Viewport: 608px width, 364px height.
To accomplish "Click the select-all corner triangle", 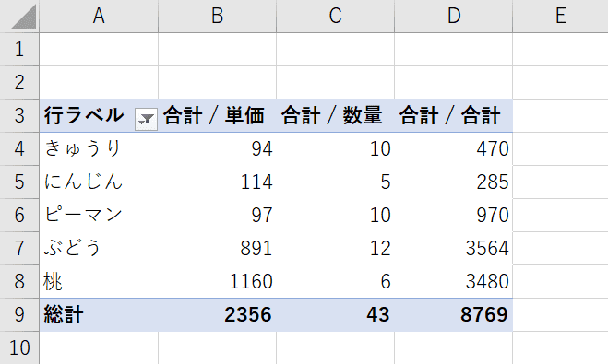I will (x=23, y=18).
